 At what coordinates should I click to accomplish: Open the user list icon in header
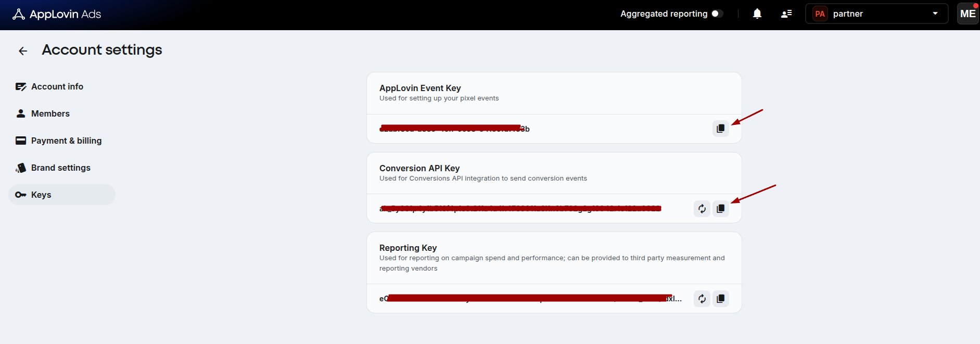click(786, 14)
